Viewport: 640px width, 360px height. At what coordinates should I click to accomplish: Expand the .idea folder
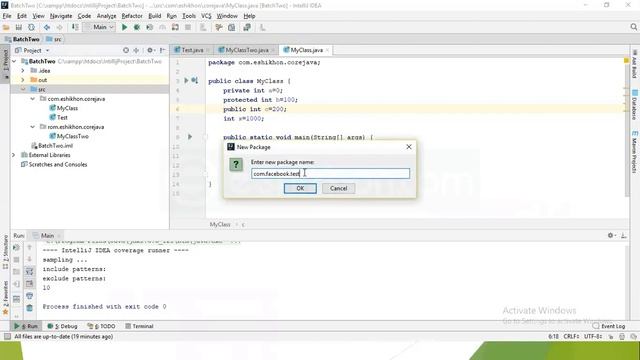pyautogui.click(x=23, y=71)
